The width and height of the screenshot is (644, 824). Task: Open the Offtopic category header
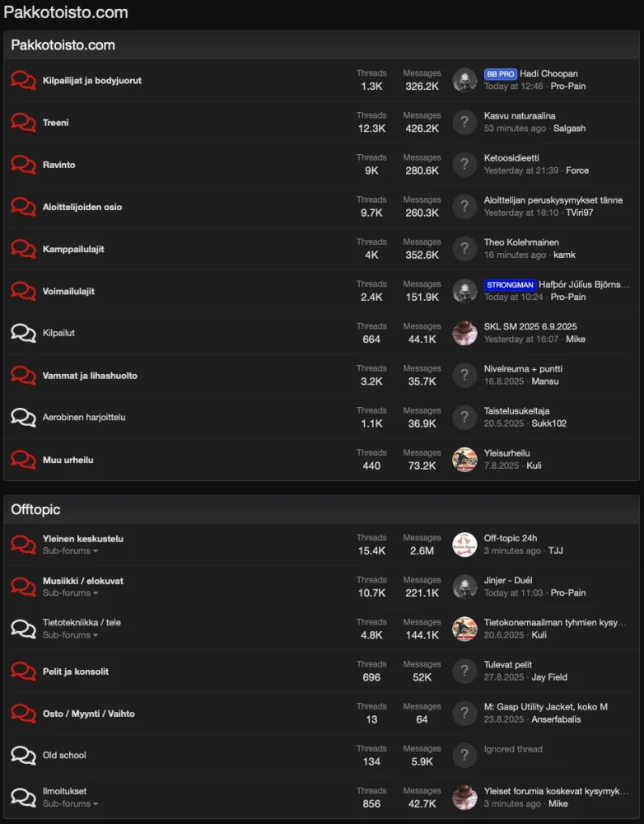pos(35,509)
